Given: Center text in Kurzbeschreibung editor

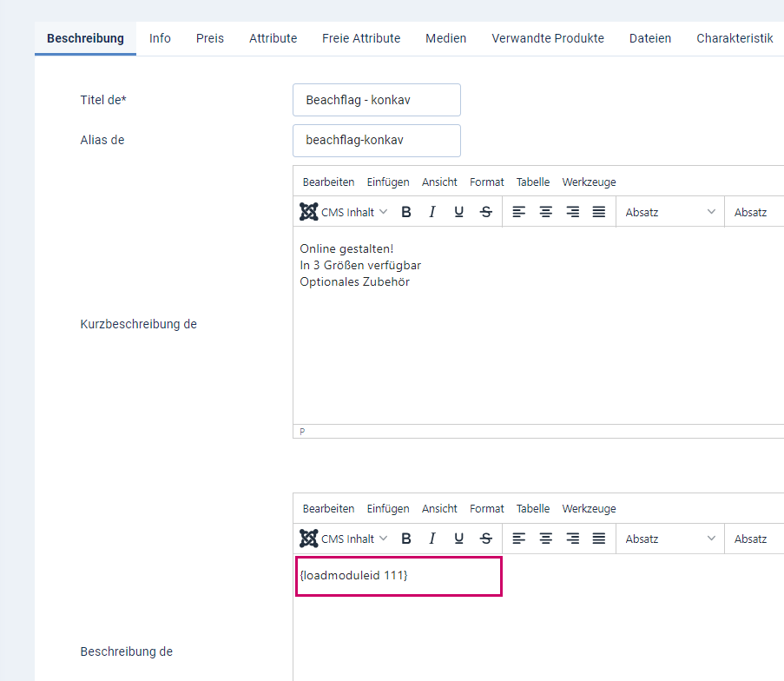Looking at the screenshot, I should pos(545,212).
